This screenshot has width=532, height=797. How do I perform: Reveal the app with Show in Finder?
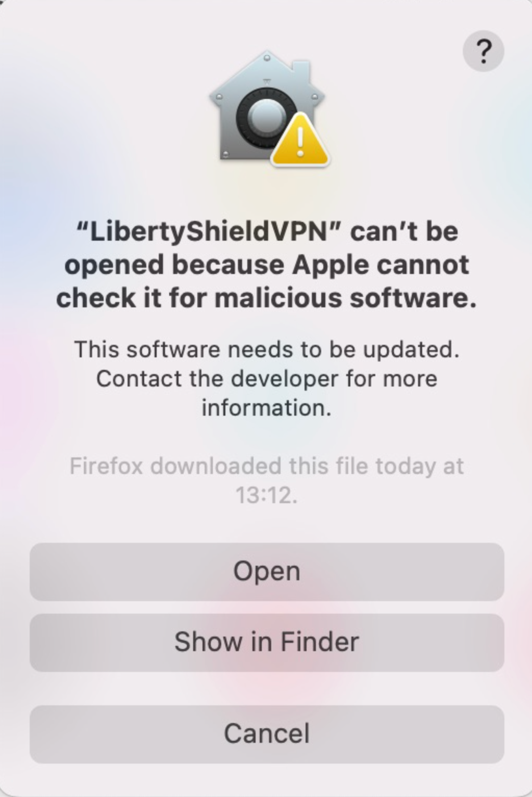click(x=267, y=642)
